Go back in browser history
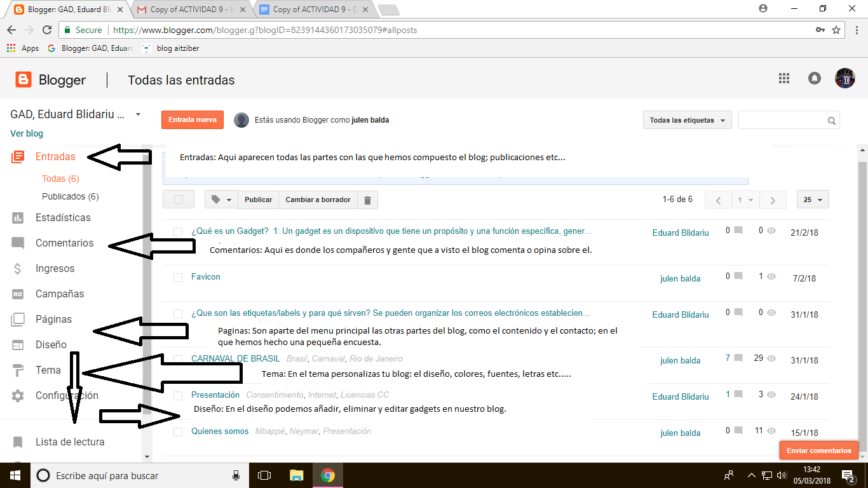This screenshot has width=868, height=488. [x=11, y=30]
